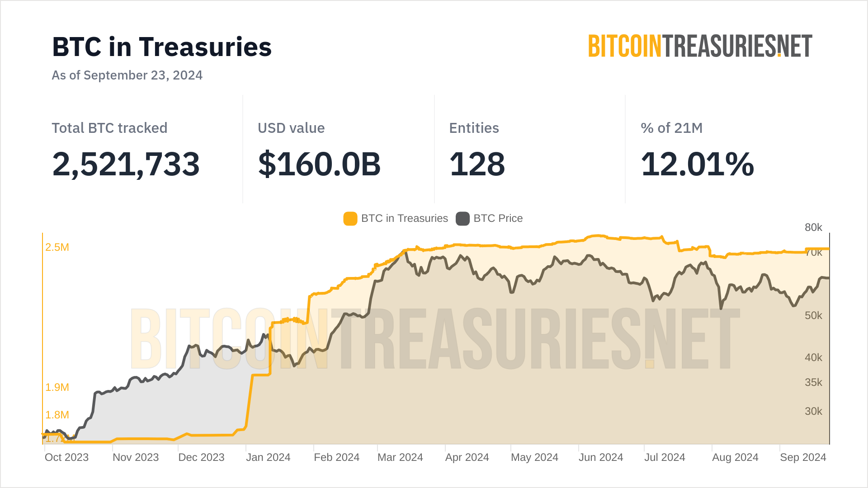Click the USD value figure $160.0B
The width and height of the screenshot is (868, 488).
(x=319, y=164)
